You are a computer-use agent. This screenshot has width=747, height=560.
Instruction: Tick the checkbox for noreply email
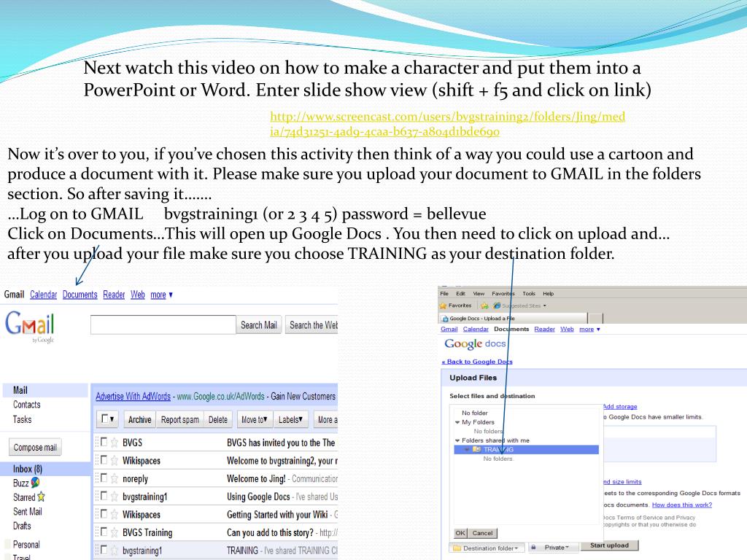[x=104, y=478]
